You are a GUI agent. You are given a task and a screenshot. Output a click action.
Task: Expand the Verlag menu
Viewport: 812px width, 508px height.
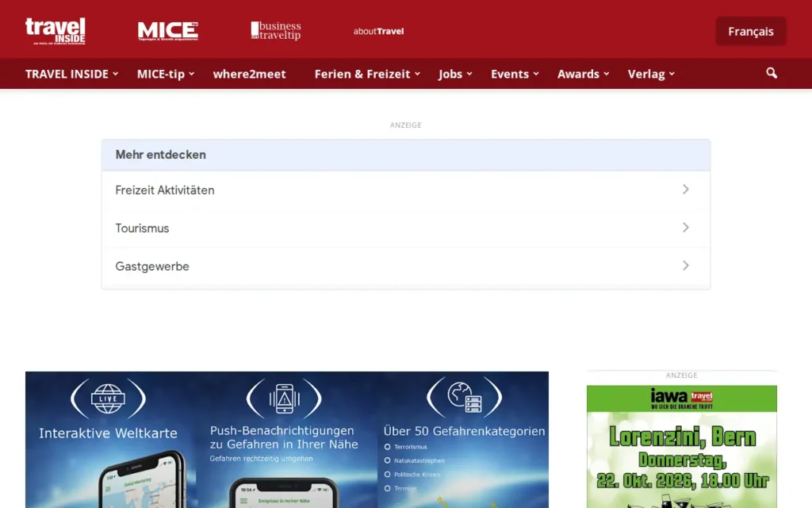651,74
